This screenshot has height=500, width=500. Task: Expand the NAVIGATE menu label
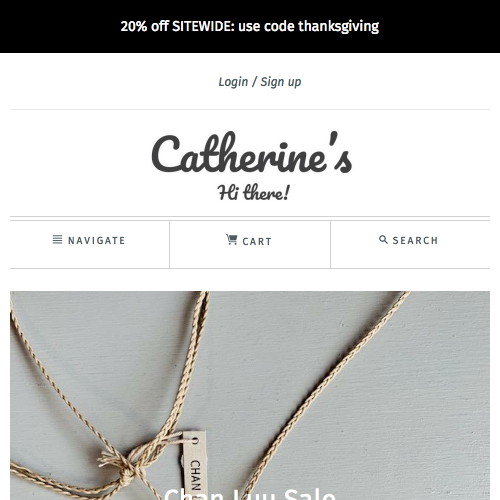click(x=96, y=240)
